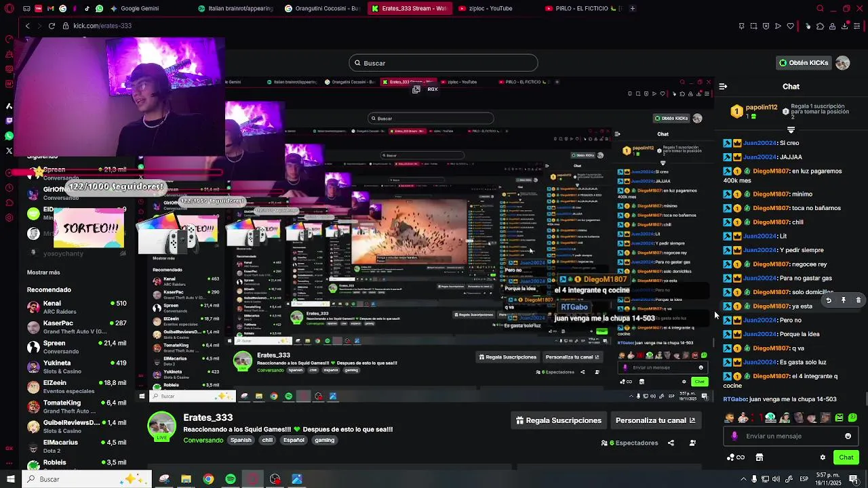Go back to the previous page

(27, 26)
